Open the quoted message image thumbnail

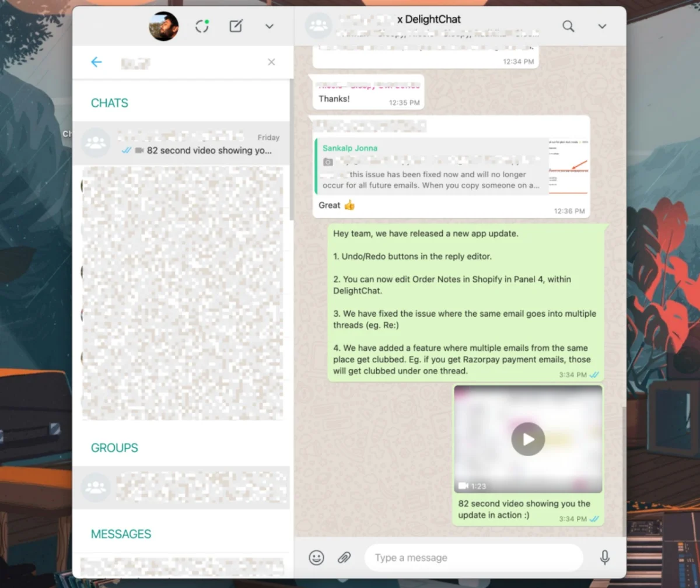[x=568, y=166]
